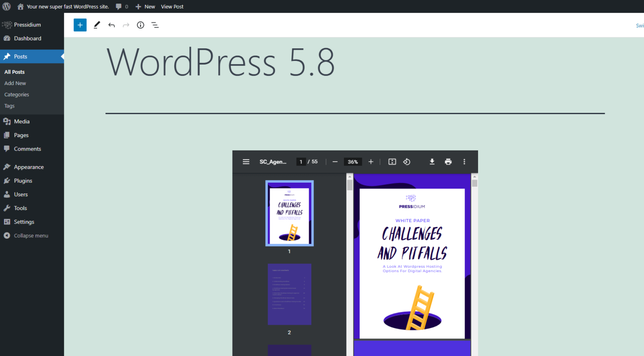
Task: Open the Media menu
Action: pyautogui.click(x=32, y=121)
